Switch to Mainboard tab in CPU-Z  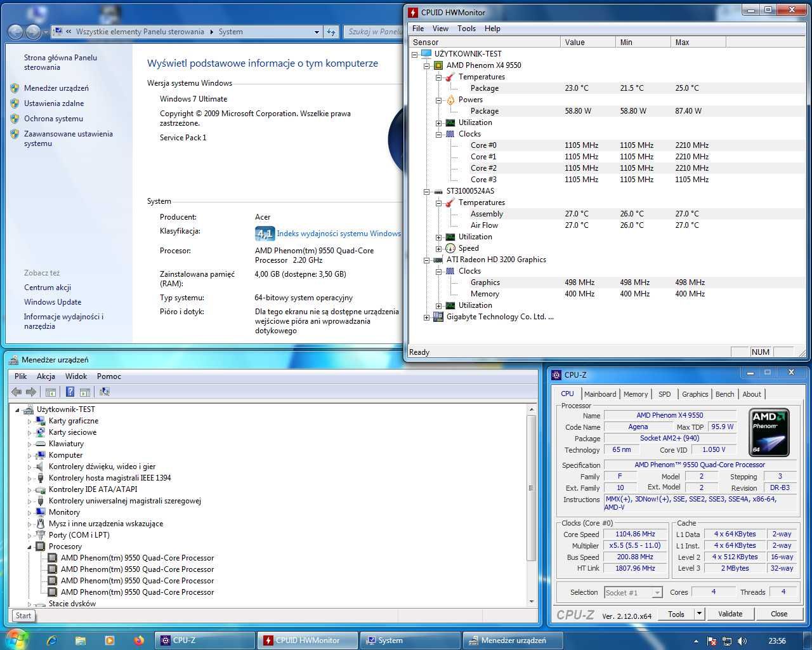(x=600, y=394)
